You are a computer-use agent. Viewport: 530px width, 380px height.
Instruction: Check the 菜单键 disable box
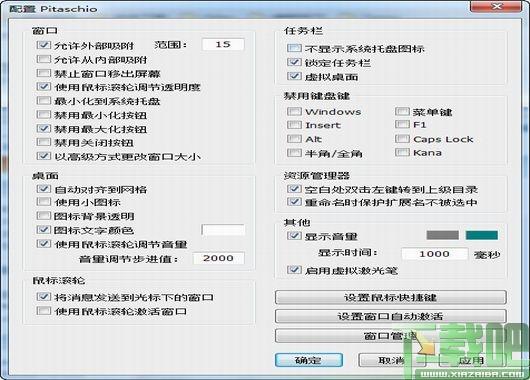[x=402, y=111]
